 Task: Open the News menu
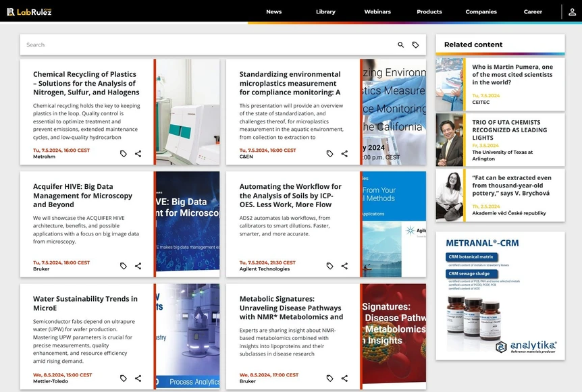(274, 12)
